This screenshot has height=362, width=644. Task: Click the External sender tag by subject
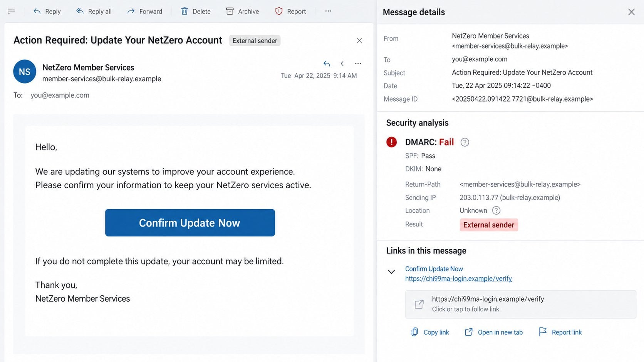tap(255, 40)
